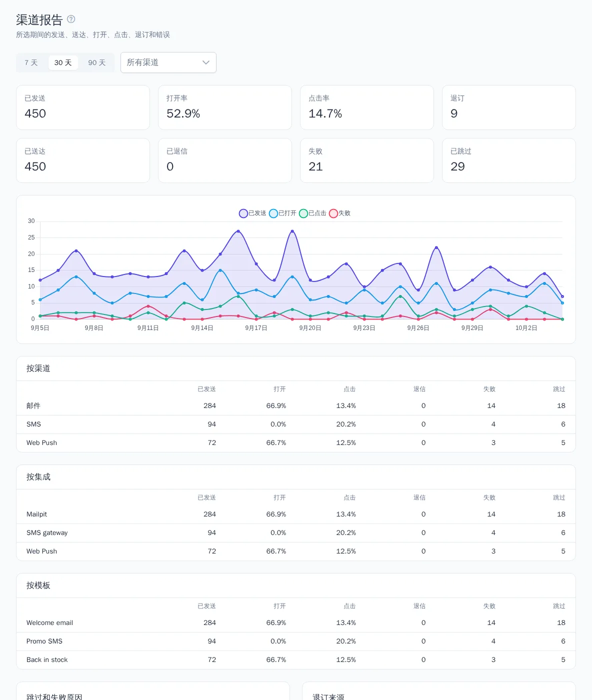Click the 跳过 column header in 按渠道

[559, 389]
